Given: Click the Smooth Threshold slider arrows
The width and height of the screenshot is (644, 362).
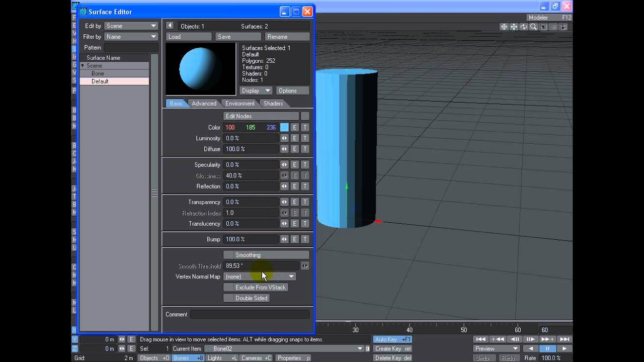Looking at the screenshot, I should 305,266.
